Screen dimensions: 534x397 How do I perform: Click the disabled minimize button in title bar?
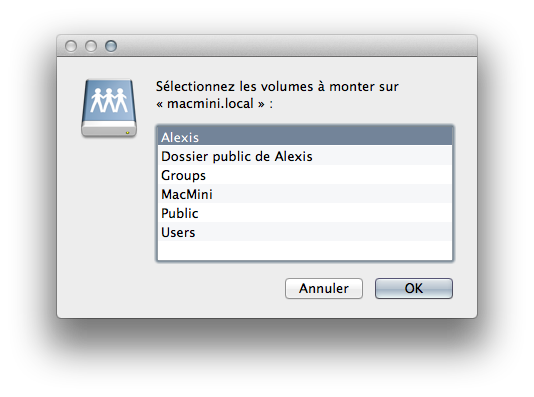[x=91, y=46]
